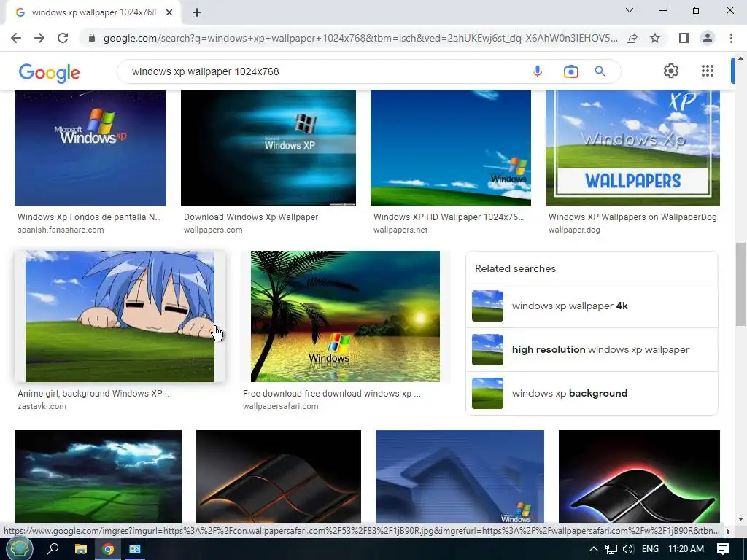This screenshot has width=747, height=560.
Task: Open 'Anime girl, background Windows XP' title
Action: (x=95, y=394)
